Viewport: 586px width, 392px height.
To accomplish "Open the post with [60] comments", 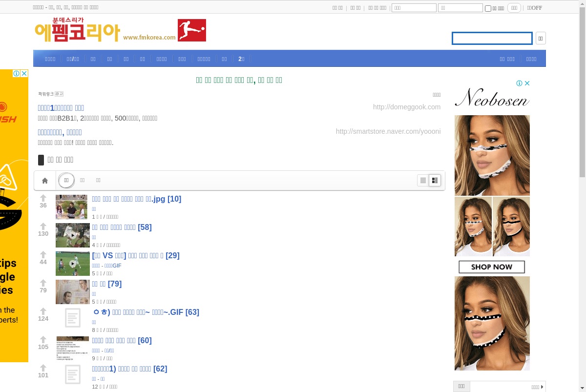I will pos(122,340).
